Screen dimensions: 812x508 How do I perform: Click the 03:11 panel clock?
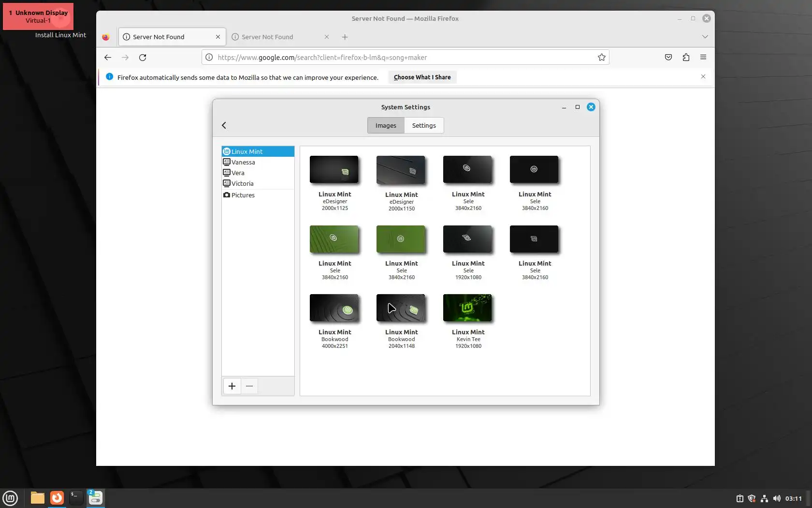pyautogui.click(x=794, y=498)
